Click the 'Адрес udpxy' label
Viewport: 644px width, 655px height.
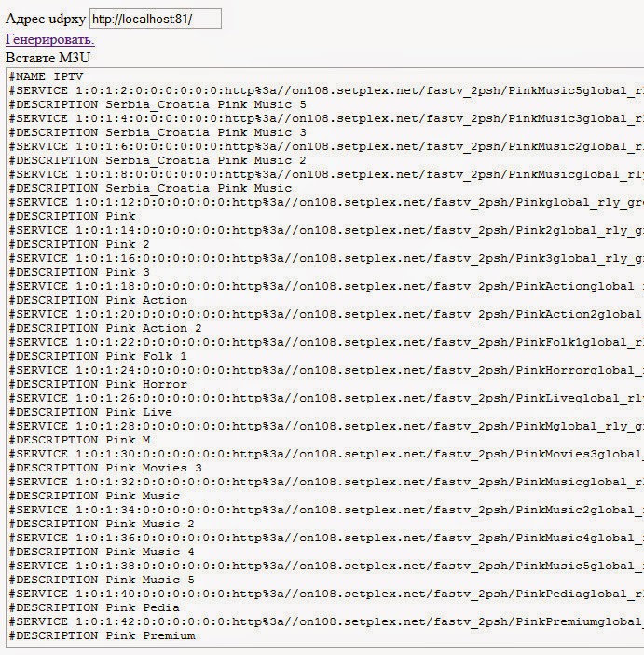point(46,19)
